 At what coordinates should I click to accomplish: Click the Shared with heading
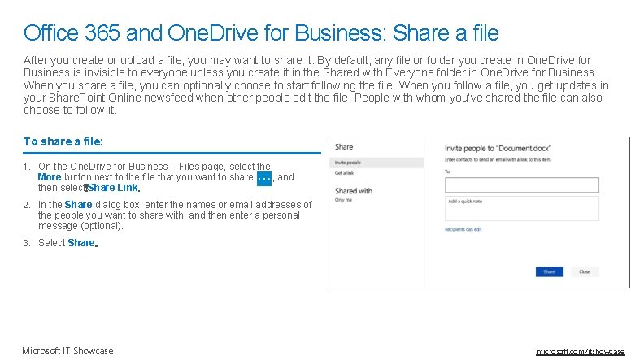click(353, 191)
